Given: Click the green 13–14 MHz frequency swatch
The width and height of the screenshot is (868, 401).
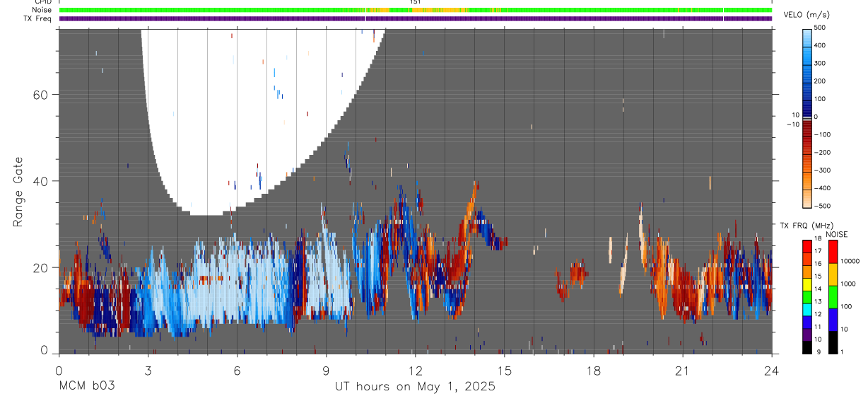Looking at the screenshot, I should coord(807,296).
